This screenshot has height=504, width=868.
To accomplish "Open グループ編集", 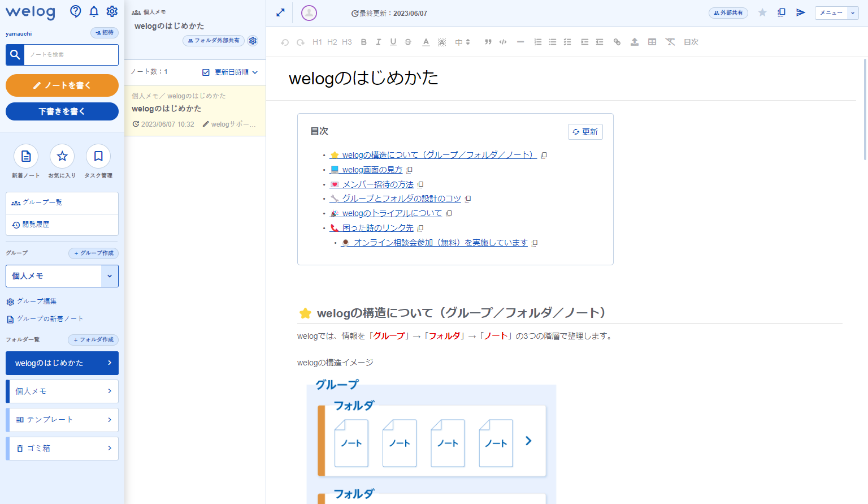I will point(32,301).
